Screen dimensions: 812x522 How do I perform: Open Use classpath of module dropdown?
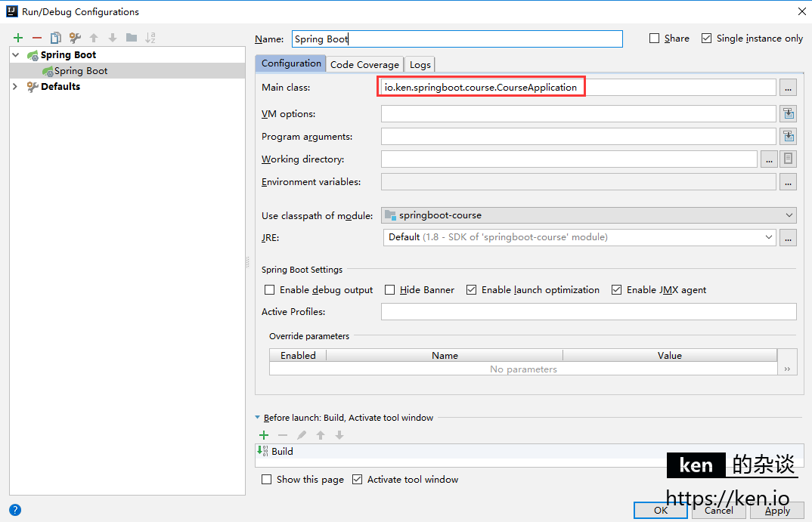(588, 215)
